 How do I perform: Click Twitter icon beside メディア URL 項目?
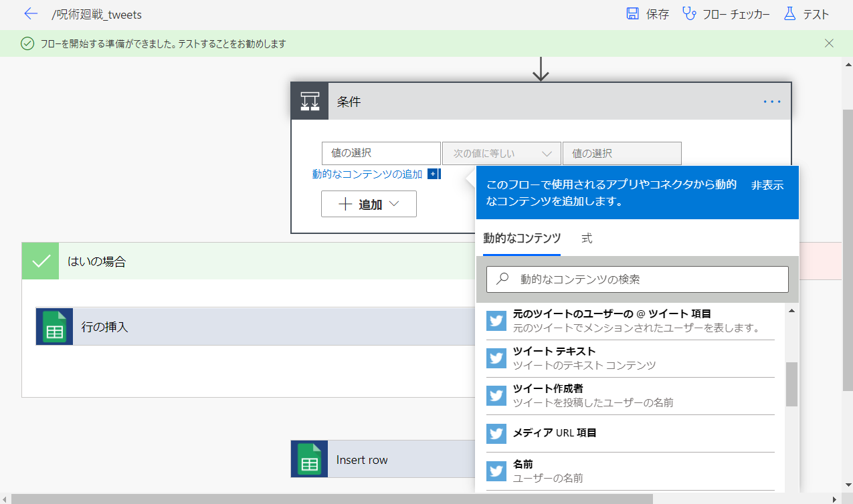pyautogui.click(x=496, y=433)
